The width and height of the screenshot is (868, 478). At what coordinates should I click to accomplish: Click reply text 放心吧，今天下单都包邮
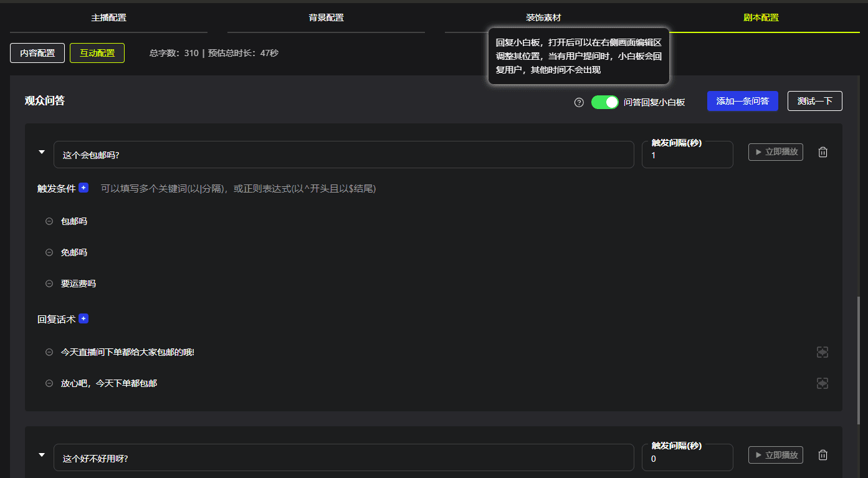coord(109,383)
